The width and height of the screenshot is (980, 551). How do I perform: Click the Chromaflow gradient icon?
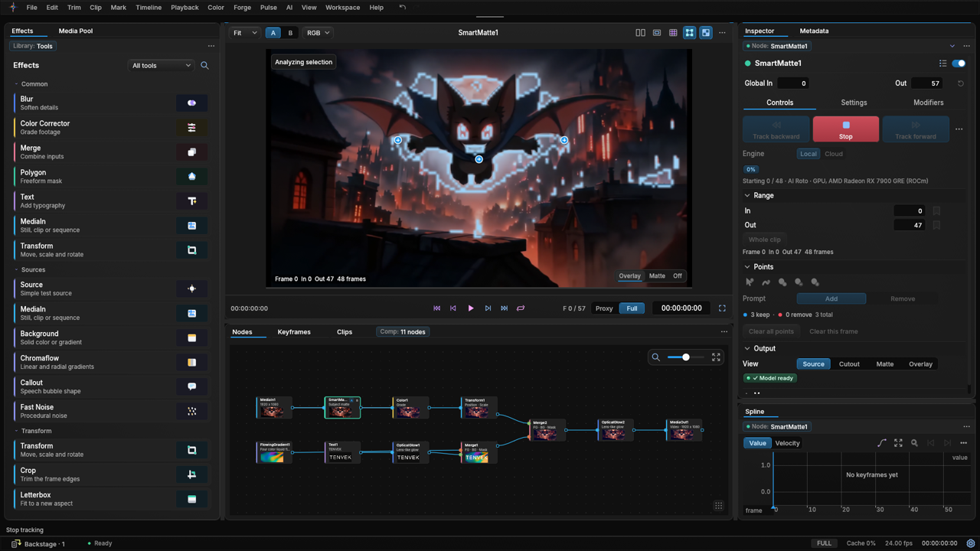[191, 362]
